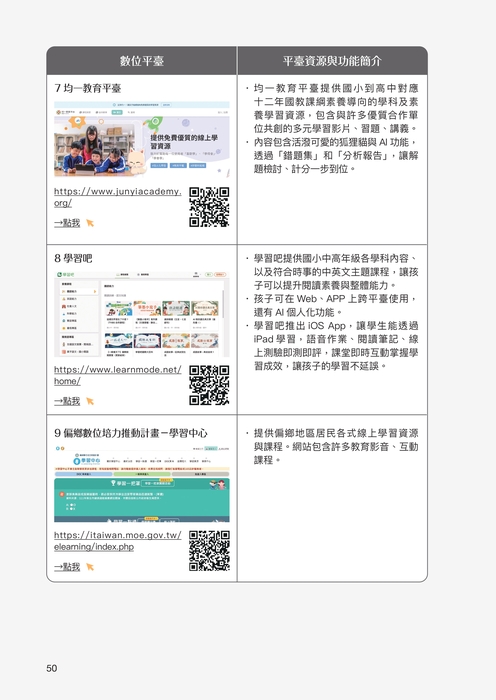Select the 點我 link under 學習中心
Viewport: 496px width, 700px height.
click(67, 567)
